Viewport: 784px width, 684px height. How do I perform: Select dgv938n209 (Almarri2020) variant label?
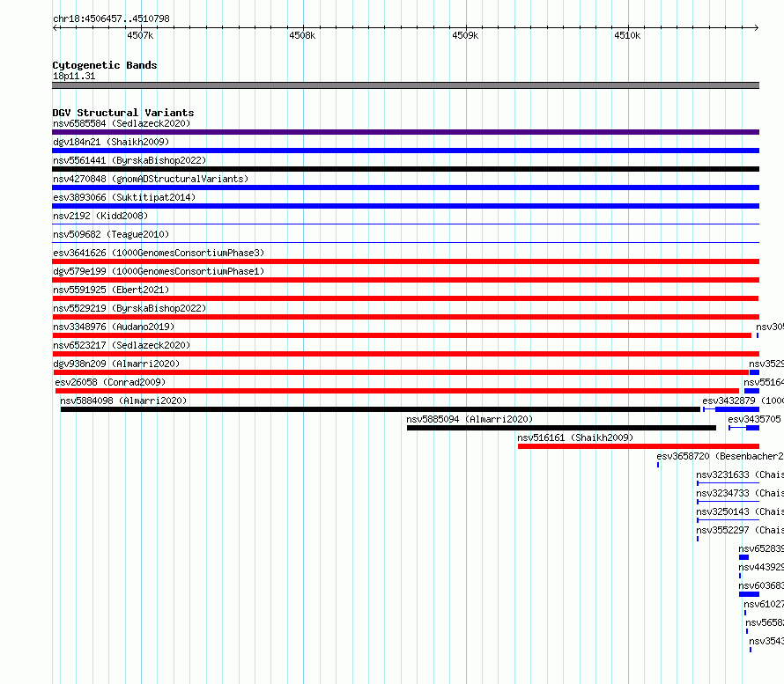pos(116,364)
